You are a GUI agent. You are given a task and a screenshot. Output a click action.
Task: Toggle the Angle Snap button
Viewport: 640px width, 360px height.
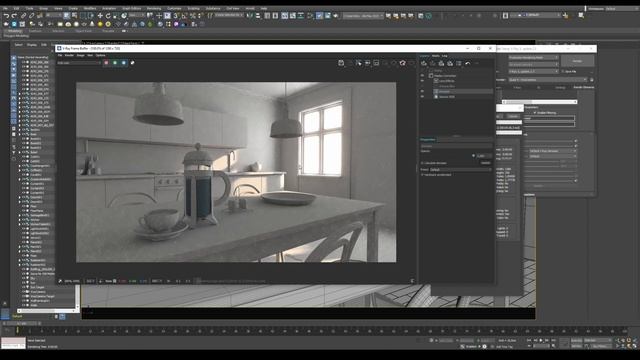pos(184,16)
